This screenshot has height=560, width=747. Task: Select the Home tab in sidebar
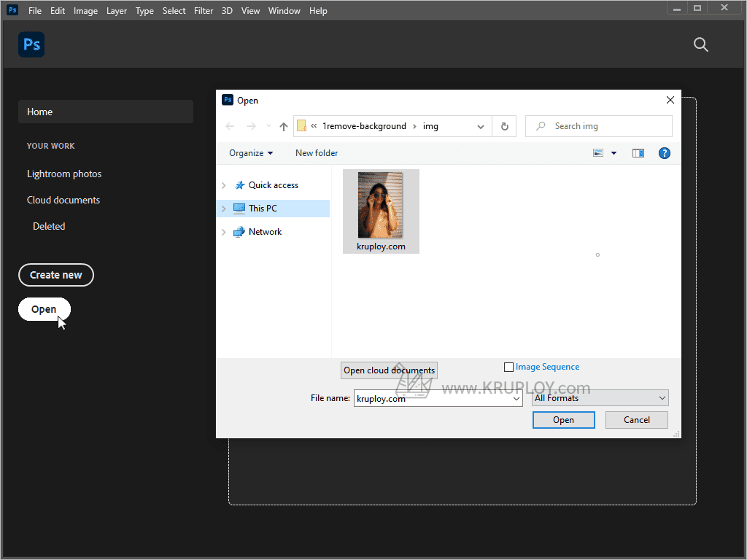click(106, 112)
